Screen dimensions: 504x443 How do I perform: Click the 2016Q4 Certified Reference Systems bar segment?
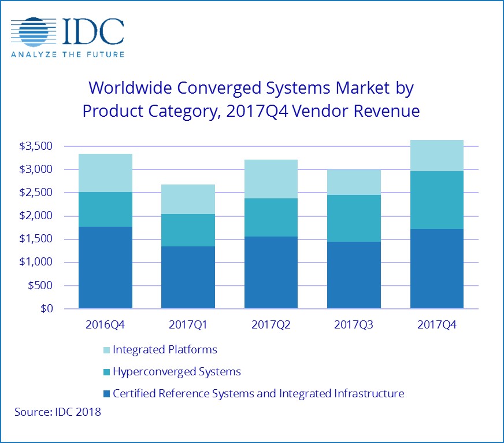(105, 268)
